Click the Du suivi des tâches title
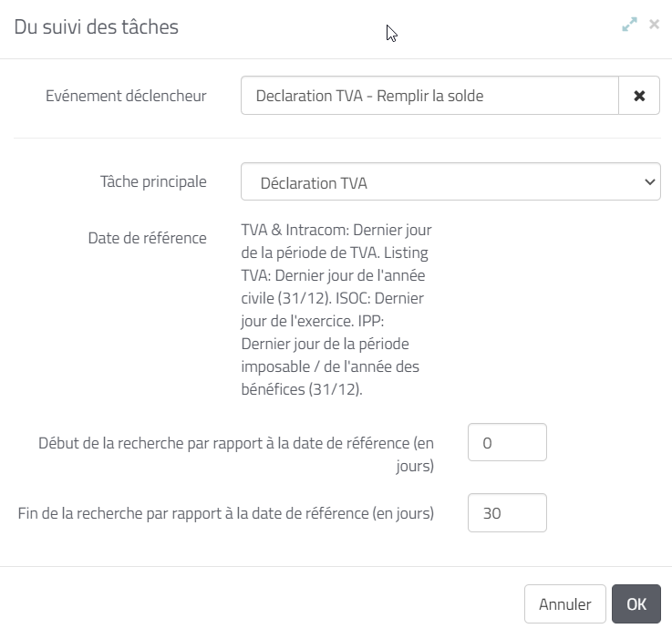 97,26
